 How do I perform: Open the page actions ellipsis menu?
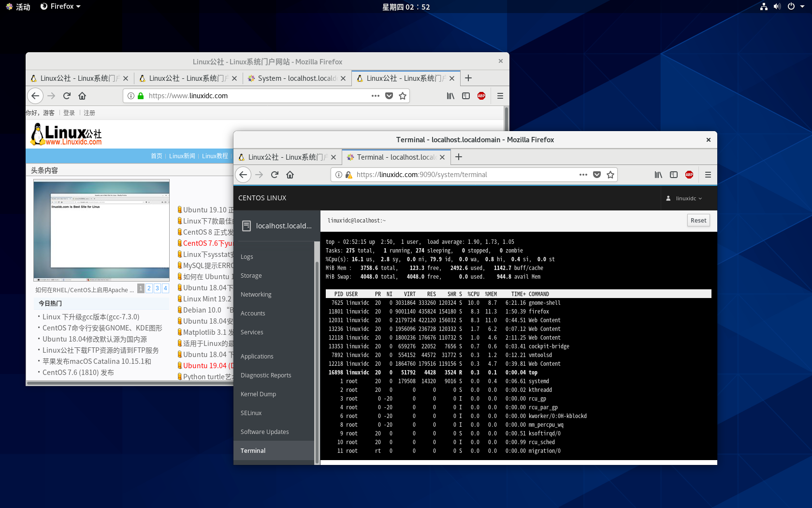click(x=583, y=175)
